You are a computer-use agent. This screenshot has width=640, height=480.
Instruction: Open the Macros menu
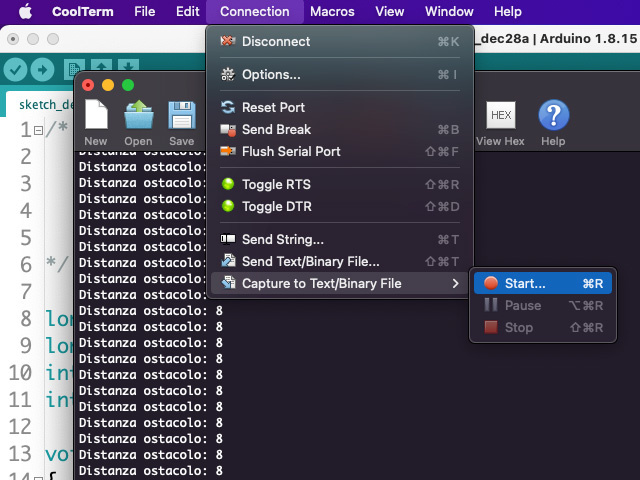point(332,11)
